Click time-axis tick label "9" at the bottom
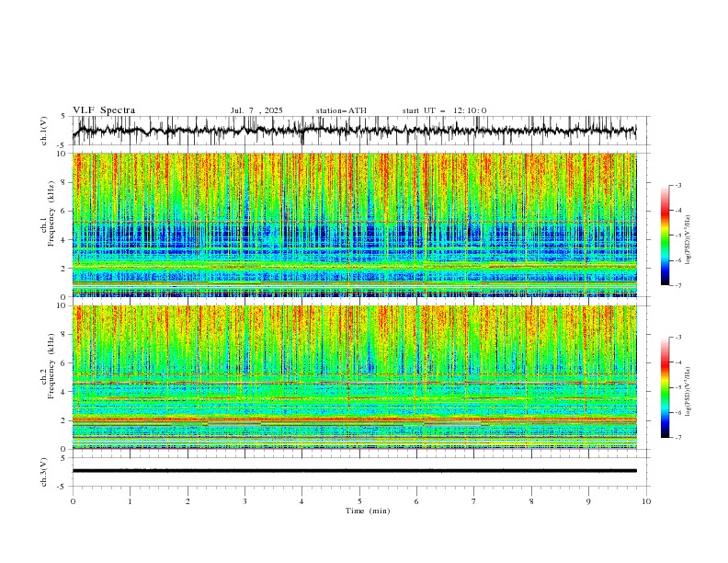The image size is (728, 563). [588, 501]
